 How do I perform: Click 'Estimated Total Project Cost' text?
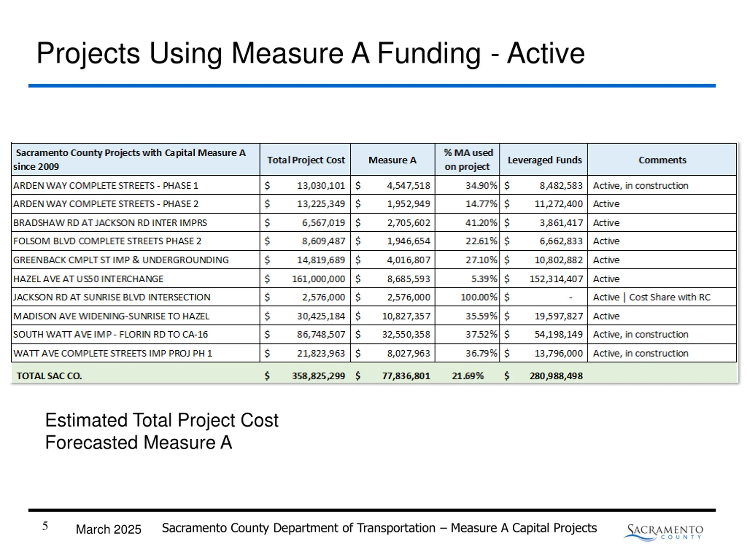(162, 421)
